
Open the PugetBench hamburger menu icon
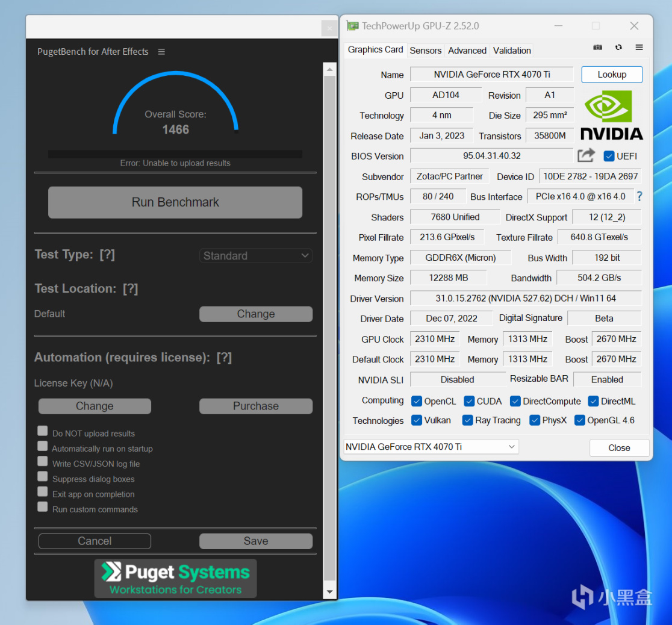tap(161, 52)
